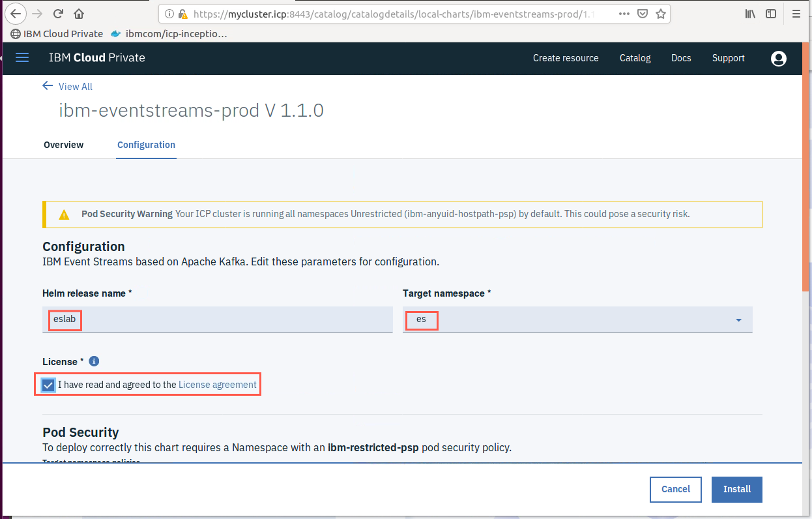Click the Cancel button
The height and width of the screenshot is (519, 812).
pyautogui.click(x=676, y=489)
